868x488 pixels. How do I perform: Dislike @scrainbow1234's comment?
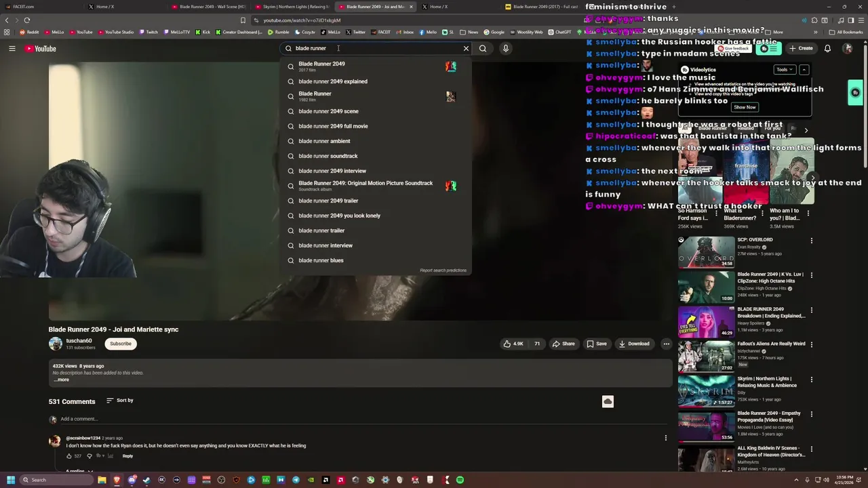coord(89,456)
